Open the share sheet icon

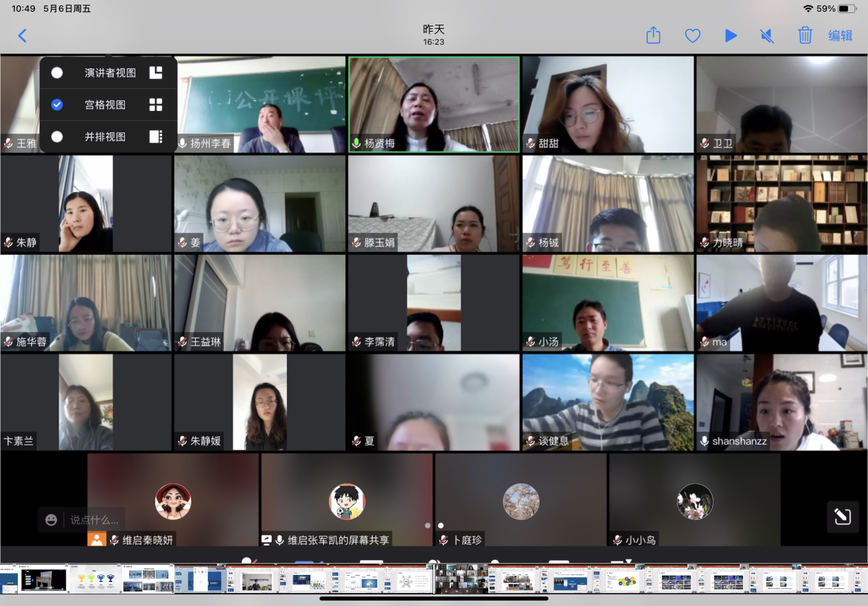tap(653, 36)
